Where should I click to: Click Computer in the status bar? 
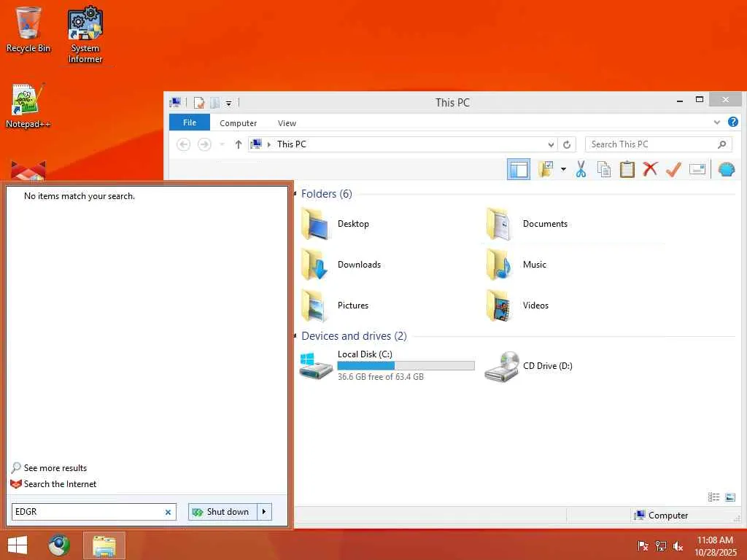(661, 516)
